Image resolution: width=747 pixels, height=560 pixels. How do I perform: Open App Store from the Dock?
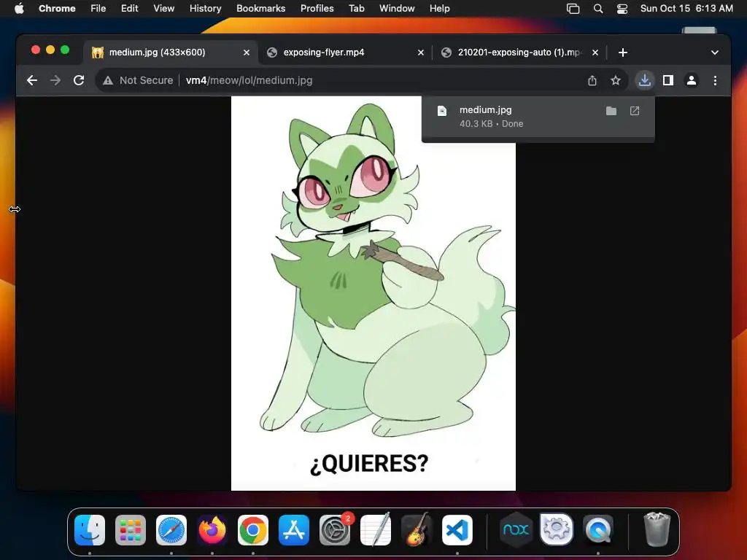(294, 530)
